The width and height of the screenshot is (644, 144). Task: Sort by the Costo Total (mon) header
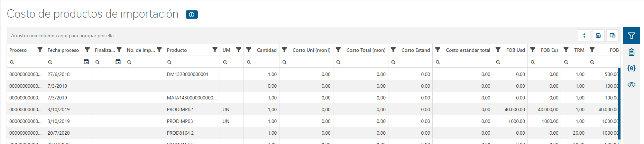(366, 50)
